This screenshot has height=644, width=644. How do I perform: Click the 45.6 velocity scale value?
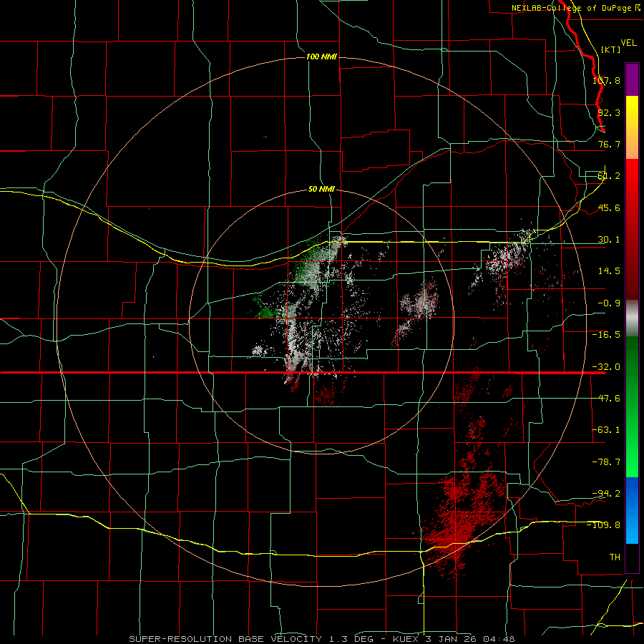pyautogui.click(x=609, y=208)
